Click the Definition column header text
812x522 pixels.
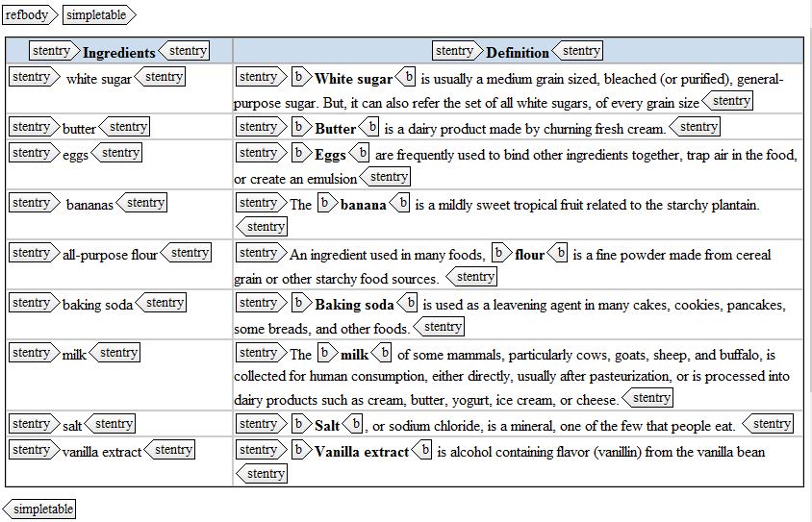(x=518, y=53)
